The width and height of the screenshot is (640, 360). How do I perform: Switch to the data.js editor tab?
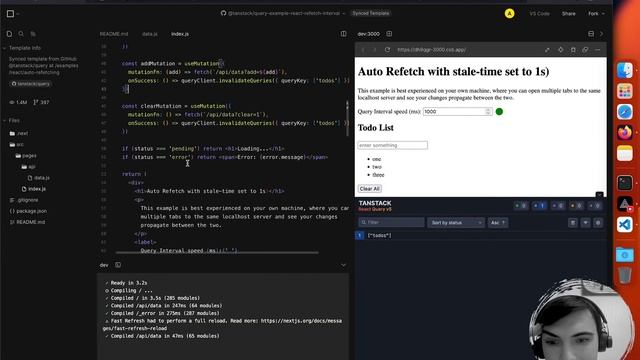coord(150,34)
